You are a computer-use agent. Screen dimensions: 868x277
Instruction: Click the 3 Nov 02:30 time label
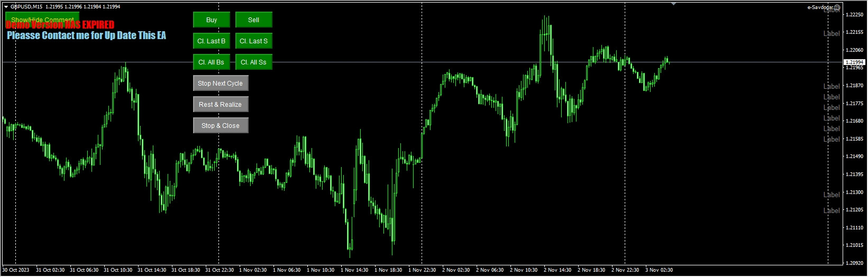pos(659,270)
